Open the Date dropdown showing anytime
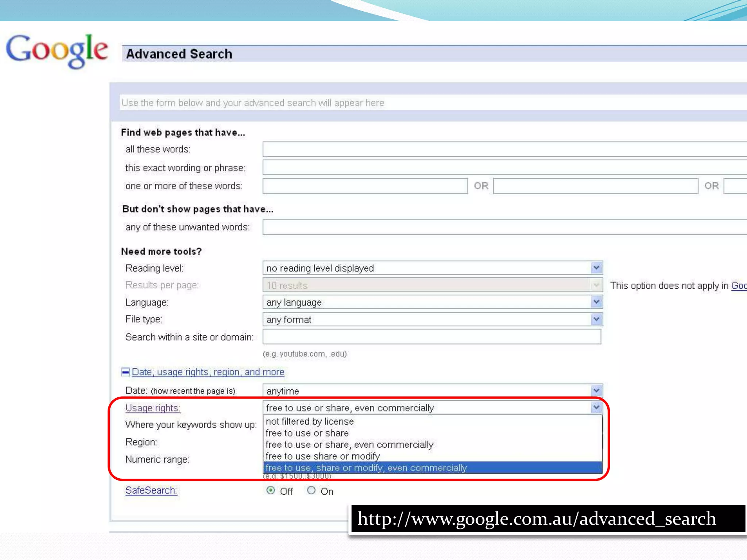The height and width of the screenshot is (560, 747). 433,391
